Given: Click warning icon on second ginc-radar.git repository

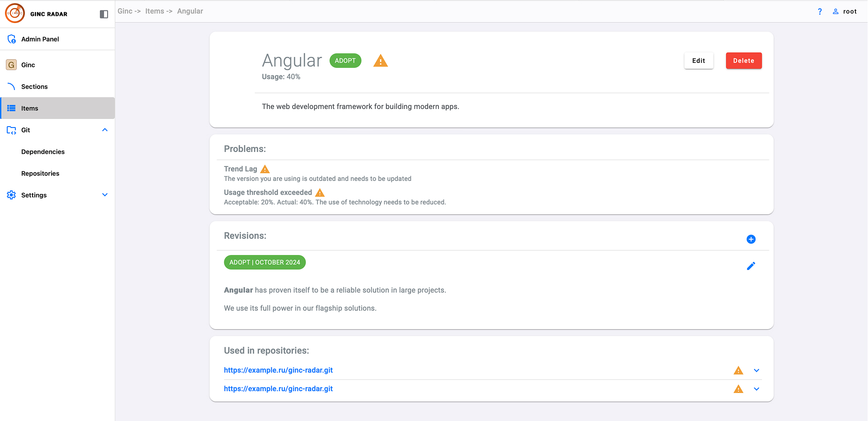Looking at the screenshot, I should pyautogui.click(x=738, y=389).
